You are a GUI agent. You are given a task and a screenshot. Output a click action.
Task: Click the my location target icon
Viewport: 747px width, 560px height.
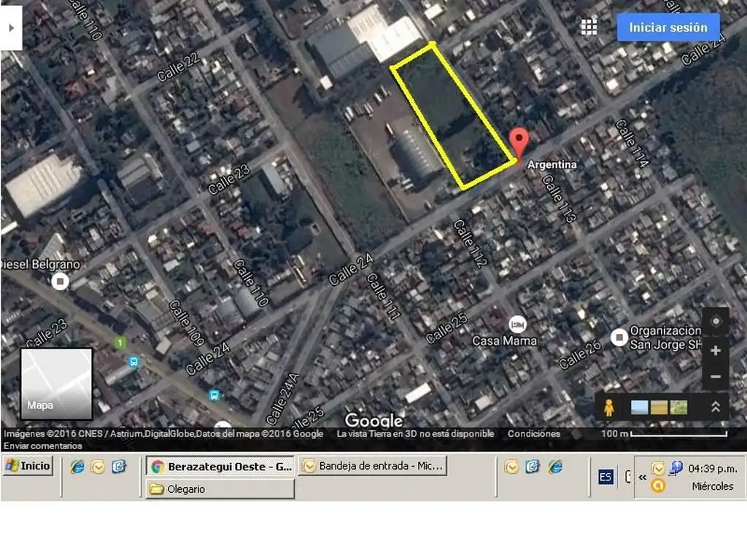click(x=716, y=322)
